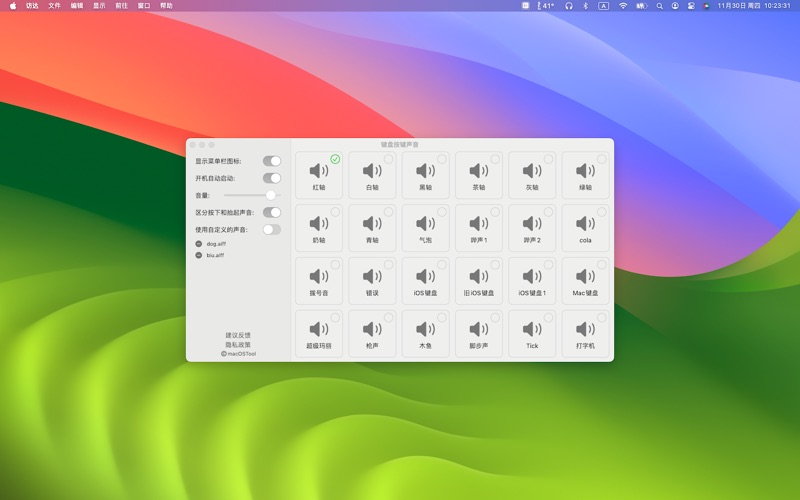
Task: Pick the cola sound speaker icon
Action: (585, 224)
